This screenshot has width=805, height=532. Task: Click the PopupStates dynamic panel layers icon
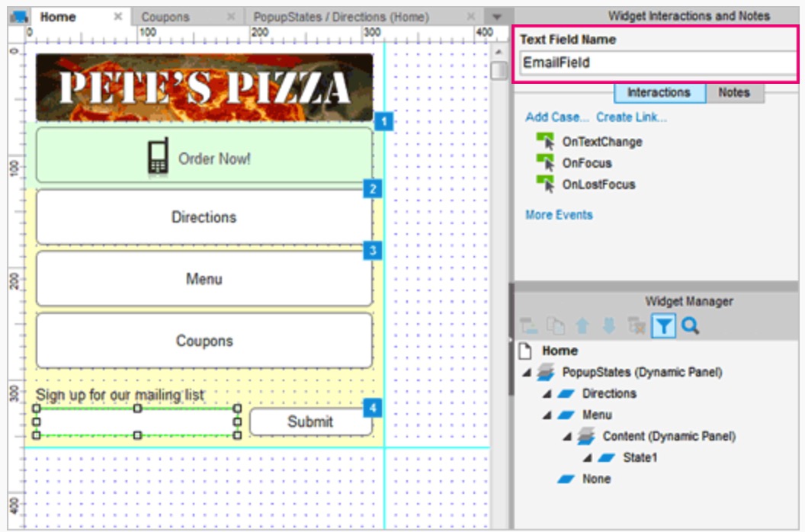coord(546,372)
